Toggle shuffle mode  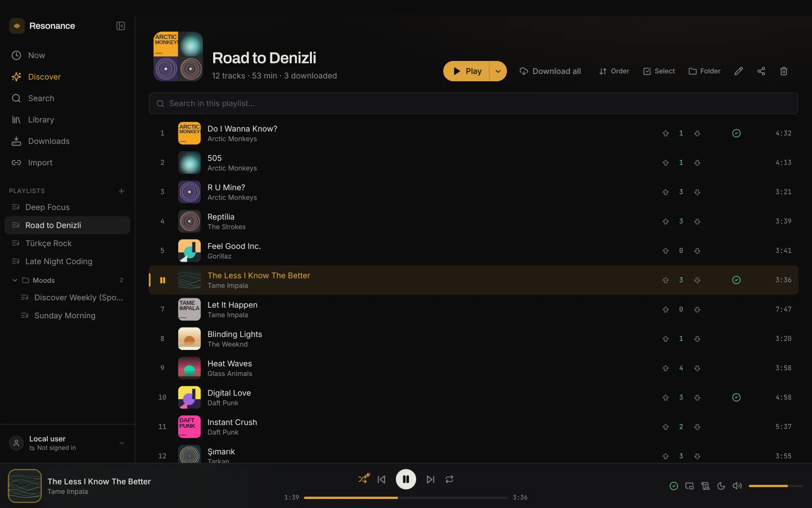coord(364,478)
